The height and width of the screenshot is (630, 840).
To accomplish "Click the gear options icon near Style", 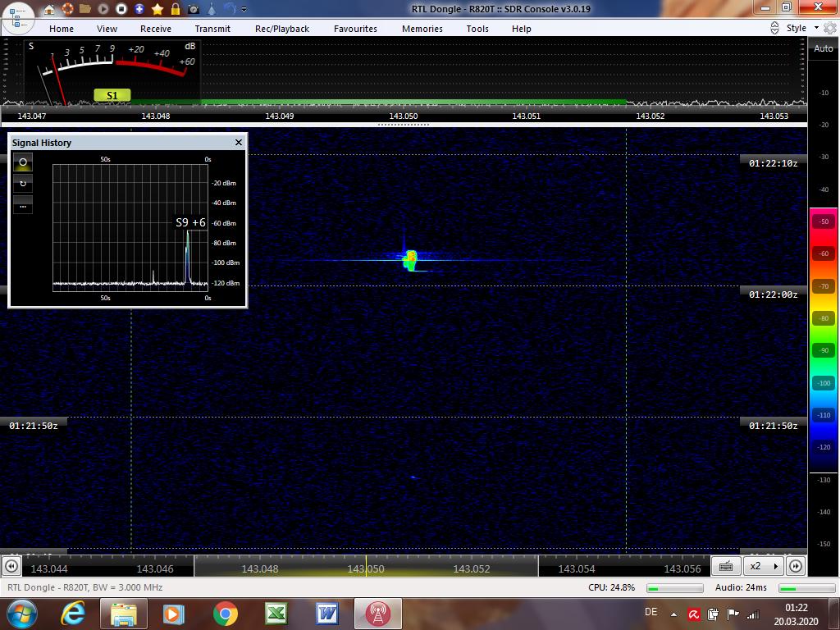I will pyautogui.click(x=830, y=28).
